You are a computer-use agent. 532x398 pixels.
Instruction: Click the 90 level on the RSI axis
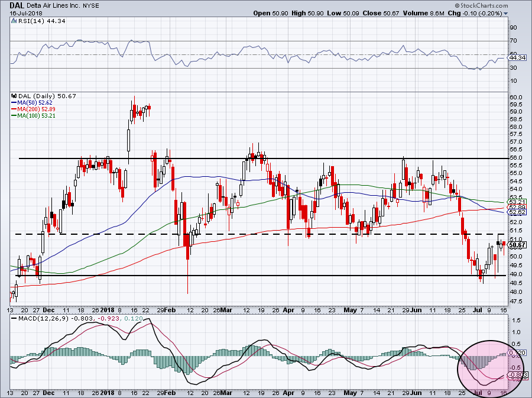click(x=514, y=27)
